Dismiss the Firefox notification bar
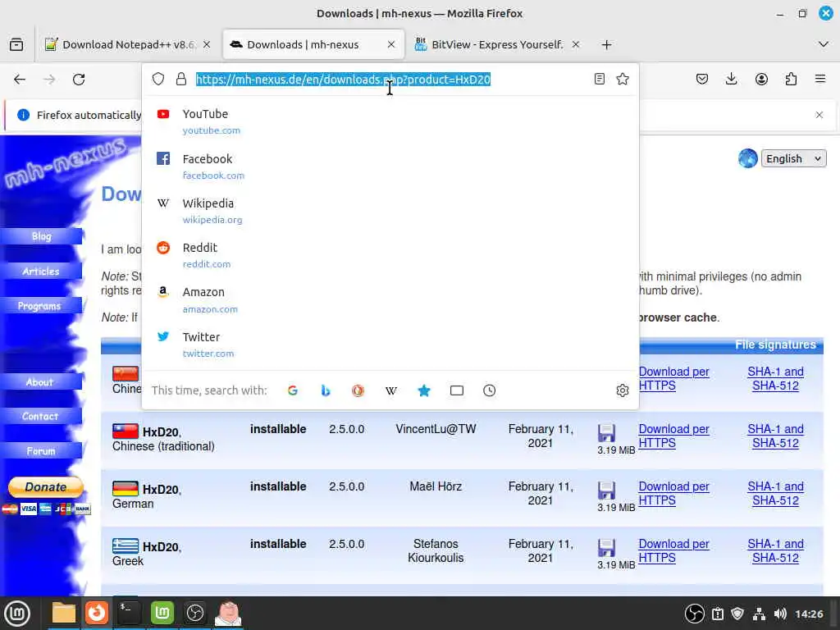Viewport: 840px width, 630px height. coord(819,115)
